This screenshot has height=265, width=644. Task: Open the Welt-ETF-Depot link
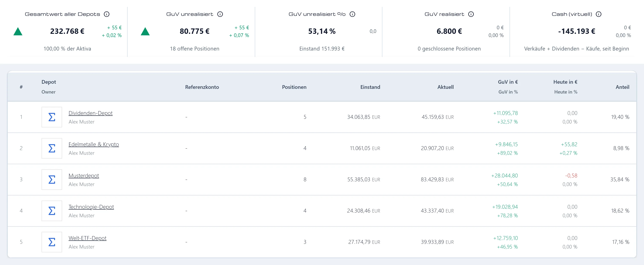coord(88,238)
